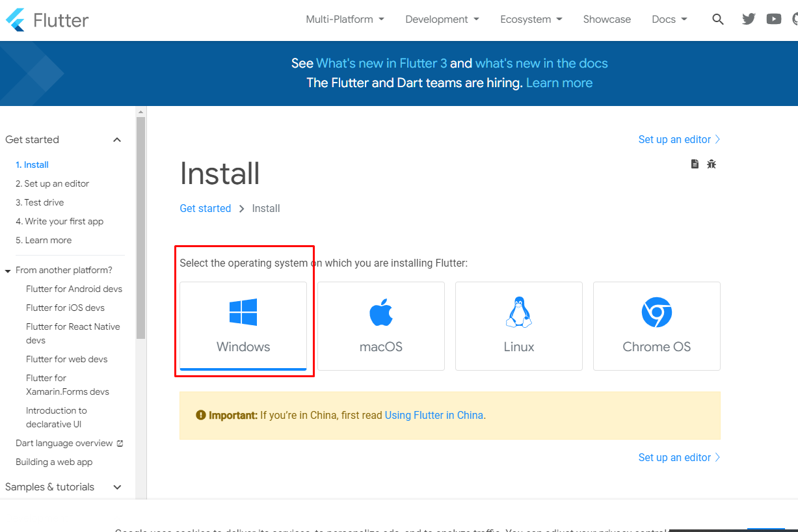Image resolution: width=798 pixels, height=532 pixels.
Task: Open Building a web app
Action: coord(54,462)
